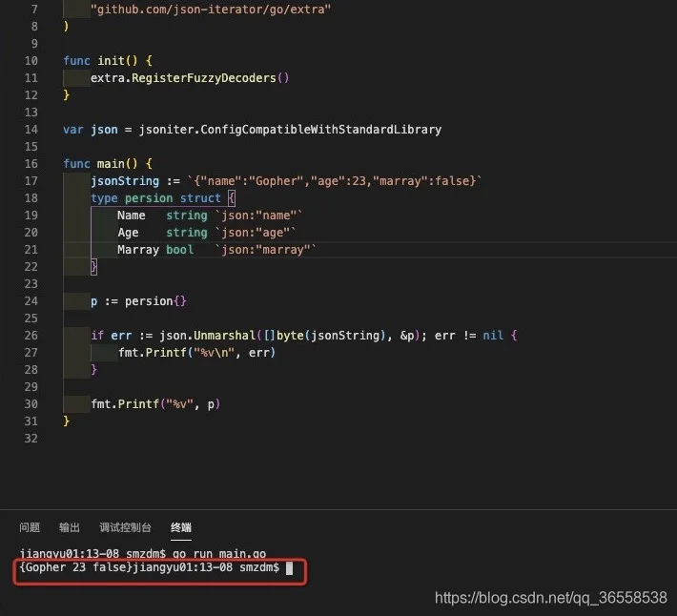Click the terminal cursor after smzdm$ prompt
Screen dimensions: 677x616
pos(289,568)
